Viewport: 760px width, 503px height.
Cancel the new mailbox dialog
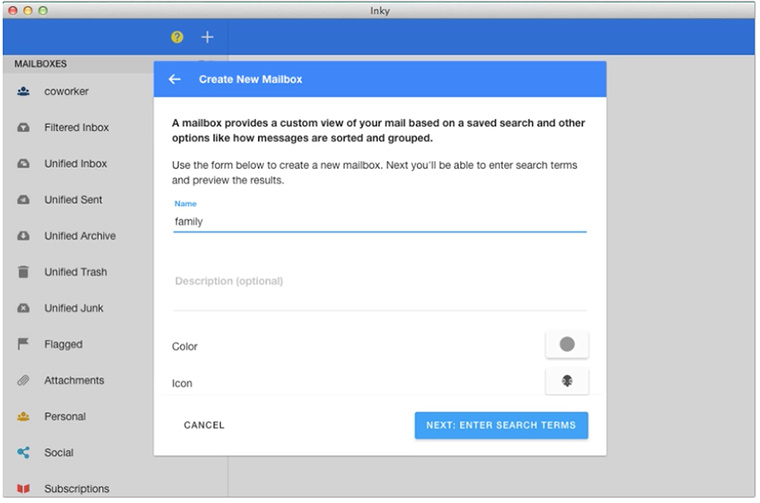[204, 425]
